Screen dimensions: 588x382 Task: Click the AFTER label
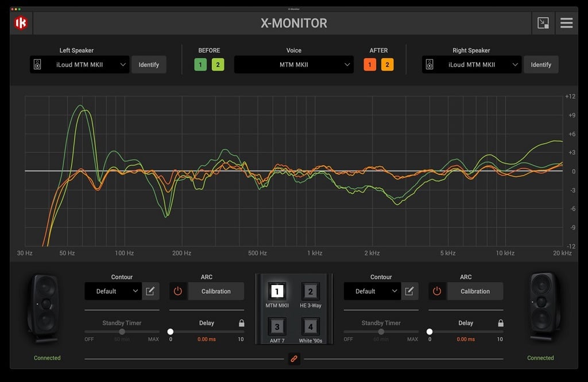click(379, 50)
